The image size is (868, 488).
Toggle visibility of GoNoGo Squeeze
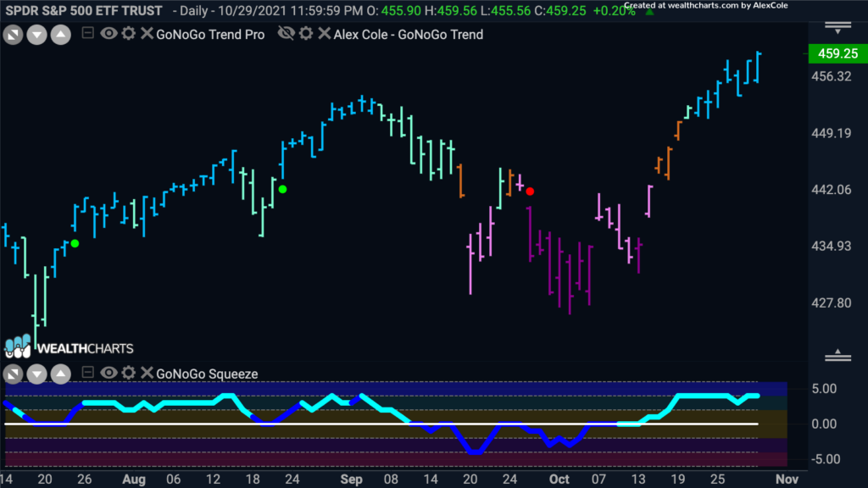108,373
